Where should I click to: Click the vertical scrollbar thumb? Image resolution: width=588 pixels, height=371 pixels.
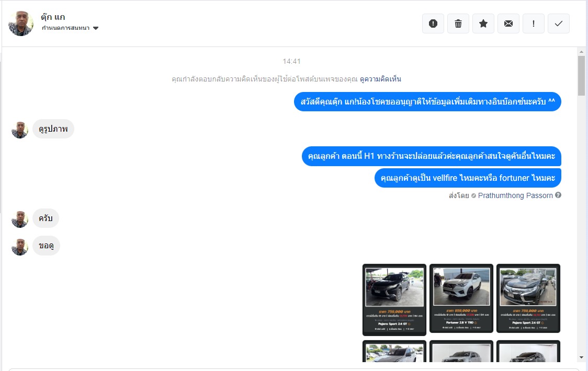[x=581, y=76]
